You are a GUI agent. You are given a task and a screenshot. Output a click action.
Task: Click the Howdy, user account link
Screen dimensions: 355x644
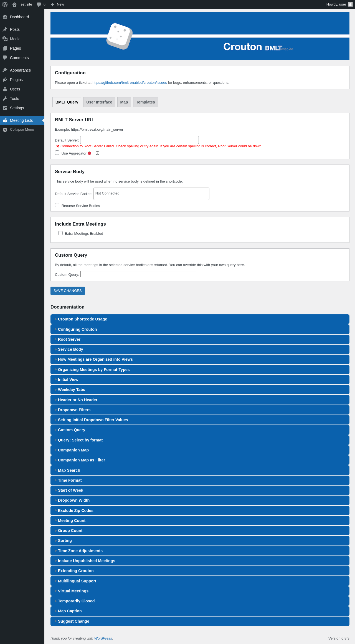pos(339,4)
